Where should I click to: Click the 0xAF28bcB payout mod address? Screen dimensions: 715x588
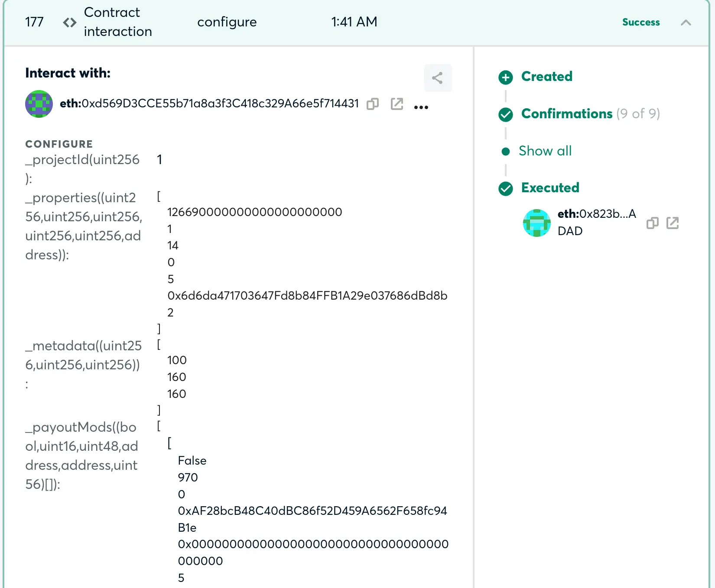pyautogui.click(x=312, y=511)
